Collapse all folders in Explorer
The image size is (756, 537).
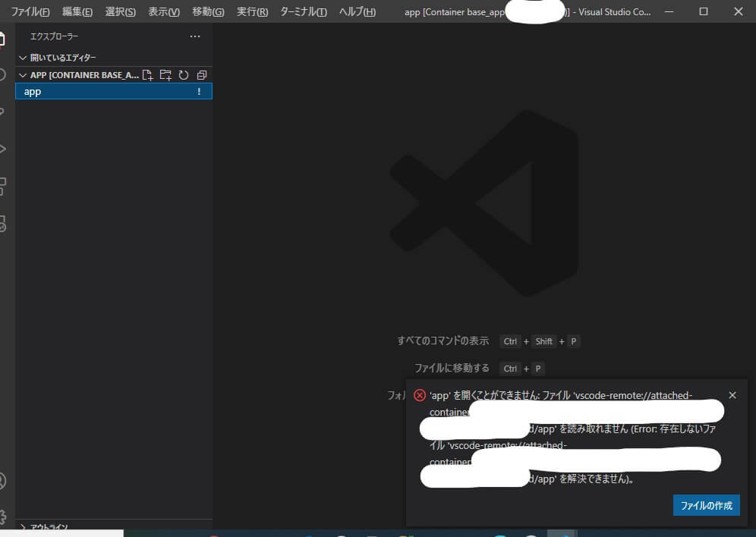coord(202,75)
